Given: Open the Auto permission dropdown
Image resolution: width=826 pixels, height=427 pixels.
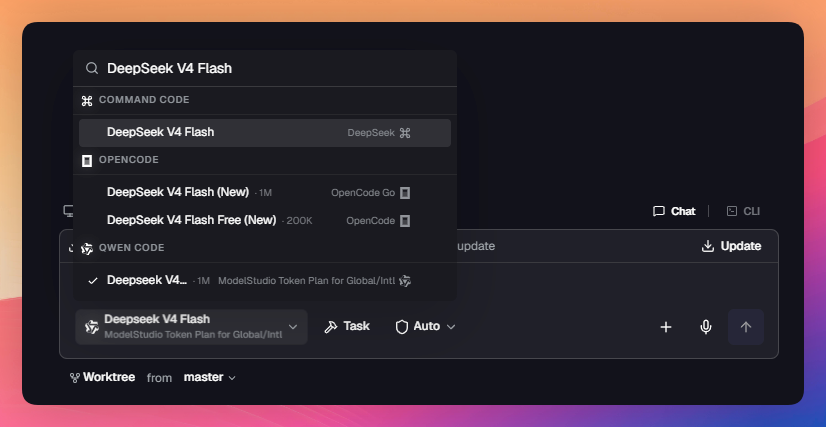Looking at the screenshot, I should (x=425, y=327).
